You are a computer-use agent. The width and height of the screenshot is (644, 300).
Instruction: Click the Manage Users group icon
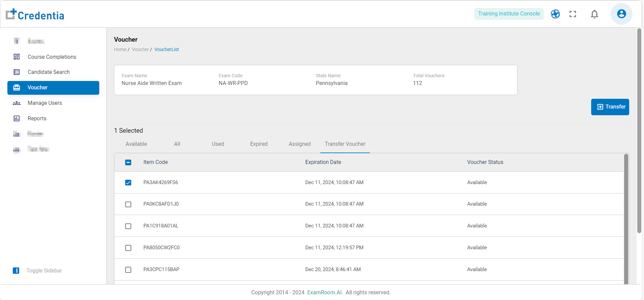[16, 103]
